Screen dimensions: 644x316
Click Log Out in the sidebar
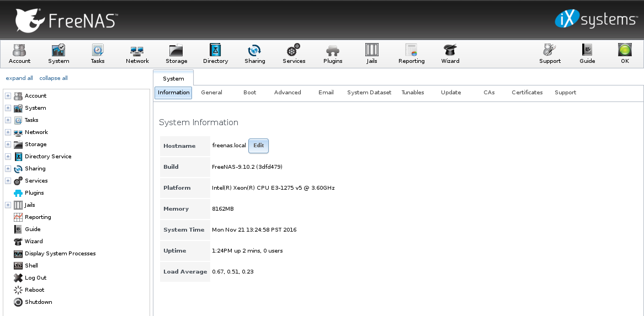coord(35,278)
